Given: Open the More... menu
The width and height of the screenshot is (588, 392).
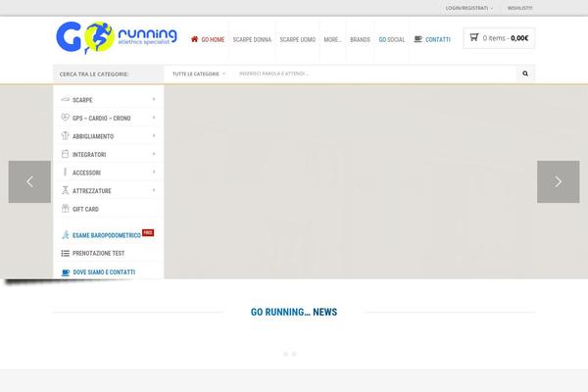Looking at the screenshot, I should [332, 39].
